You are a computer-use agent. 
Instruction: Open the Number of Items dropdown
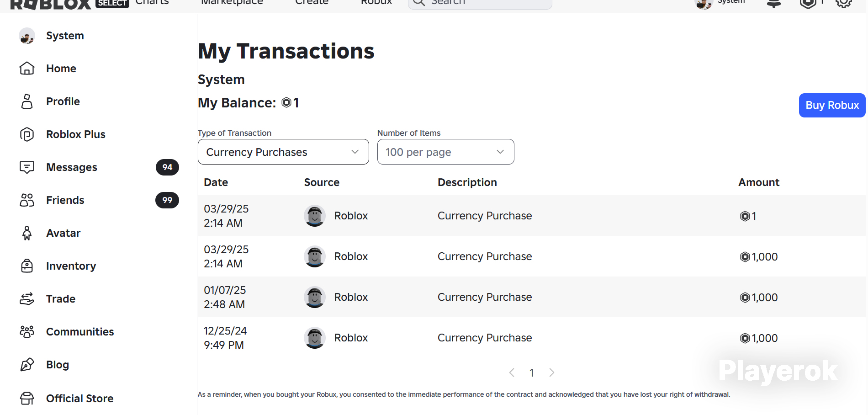[446, 152]
